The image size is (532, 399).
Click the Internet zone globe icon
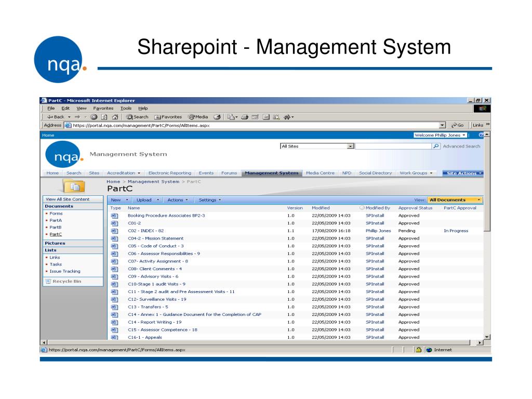click(x=429, y=350)
